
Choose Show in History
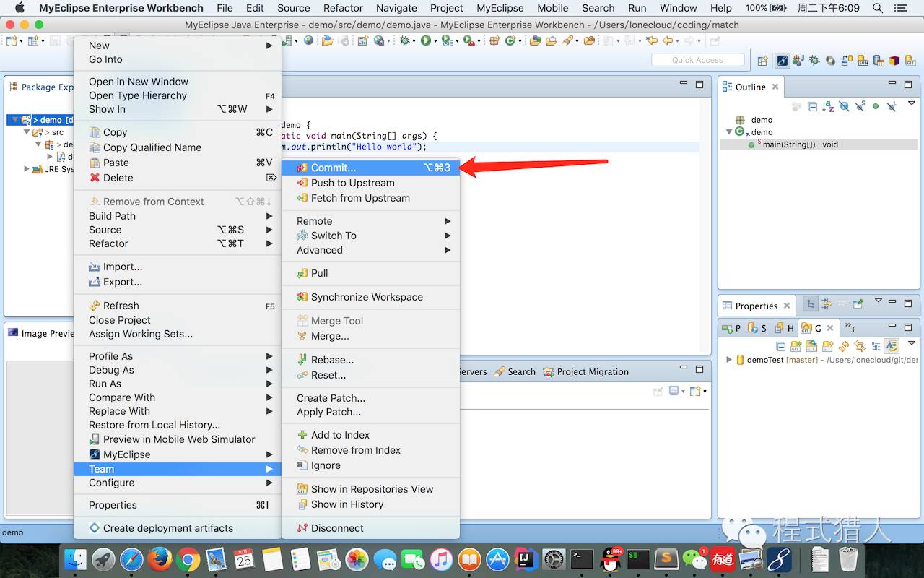[x=370, y=504]
